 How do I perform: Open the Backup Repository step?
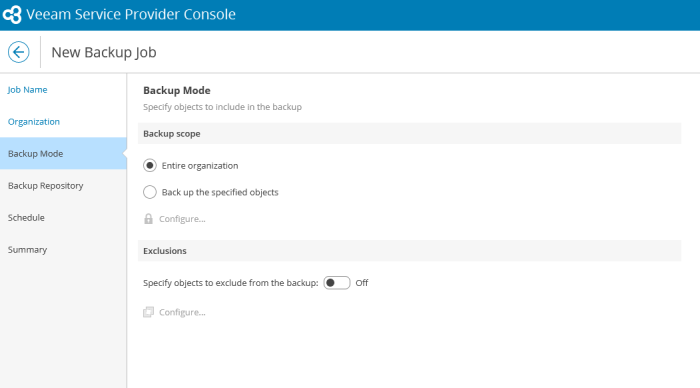46,186
